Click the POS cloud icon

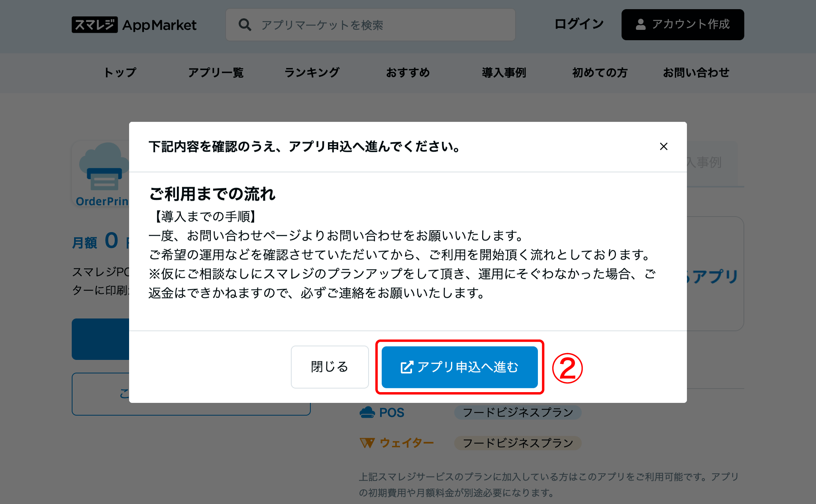click(367, 412)
